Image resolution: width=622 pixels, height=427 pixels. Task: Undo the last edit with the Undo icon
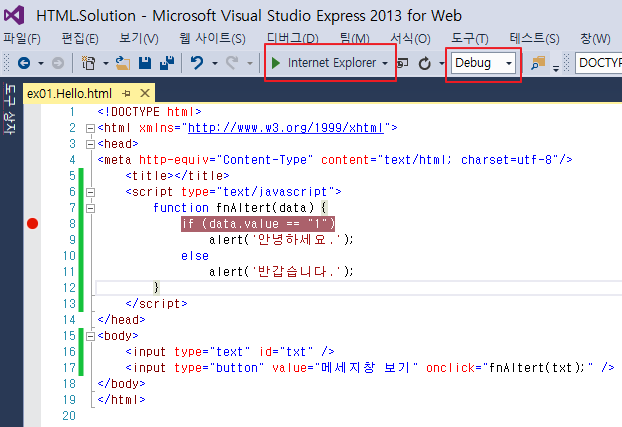(197, 63)
